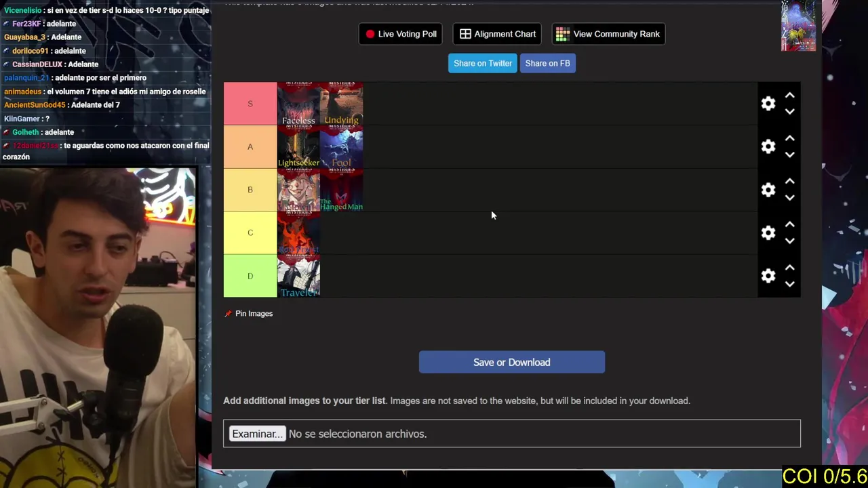Viewport: 868px width, 488px height.
Task: Move B tier row down with arrow
Action: [789, 198]
